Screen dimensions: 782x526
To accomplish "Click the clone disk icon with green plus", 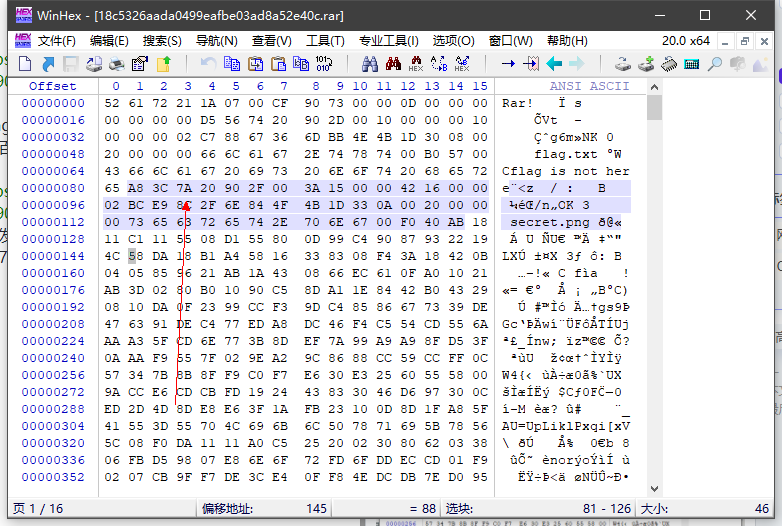I will click(x=646, y=64).
